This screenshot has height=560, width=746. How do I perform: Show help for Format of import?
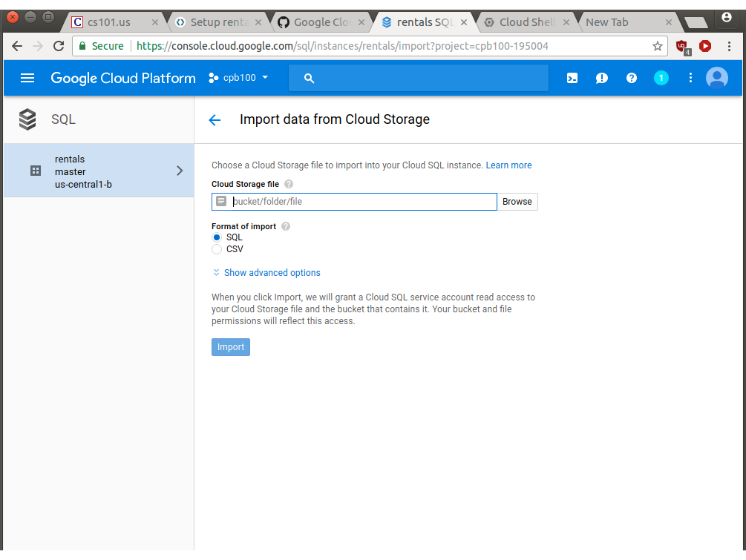click(286, 226)
